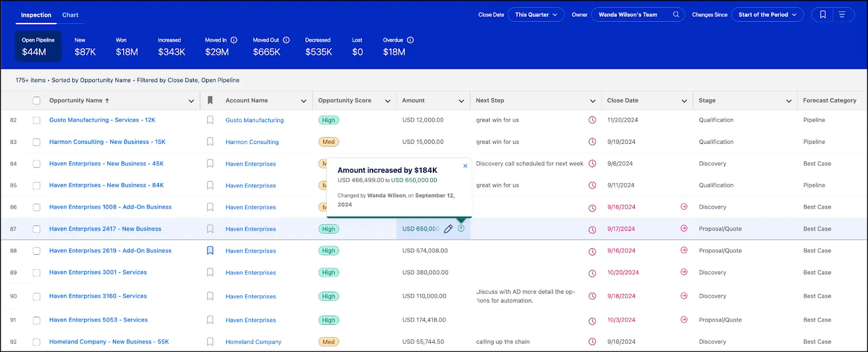Bookmark Homeland Company - New Business - 55K row
The width and height of the screenshot is (868, 352).
210,342
